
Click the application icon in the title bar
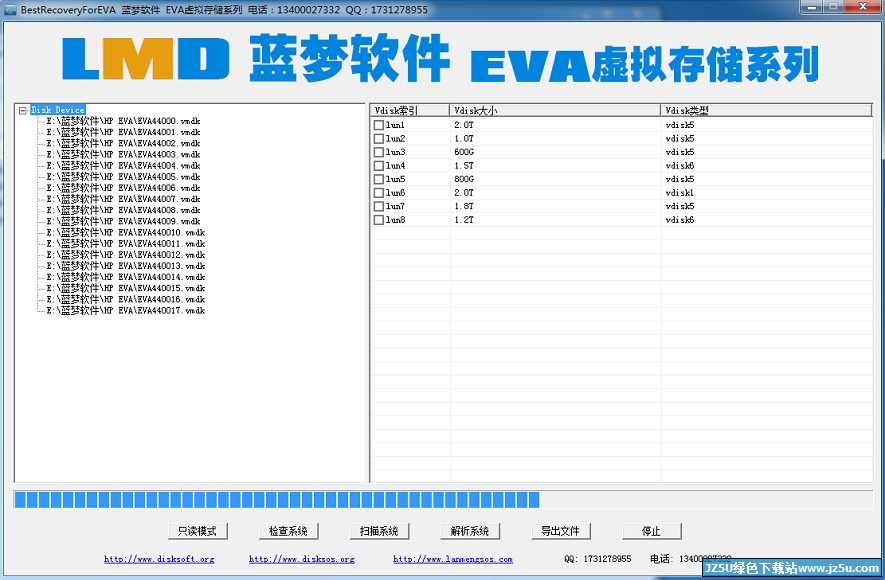pyautogui.click(x=10, y=10)
